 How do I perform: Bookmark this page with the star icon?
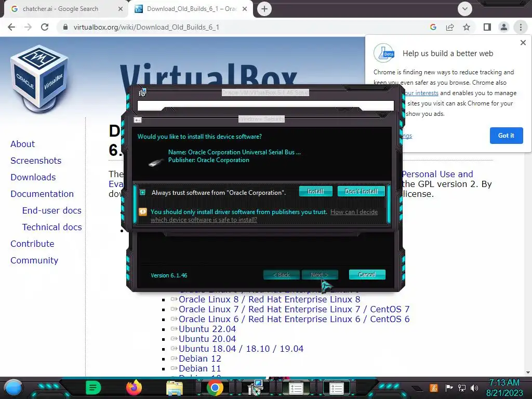467,27
